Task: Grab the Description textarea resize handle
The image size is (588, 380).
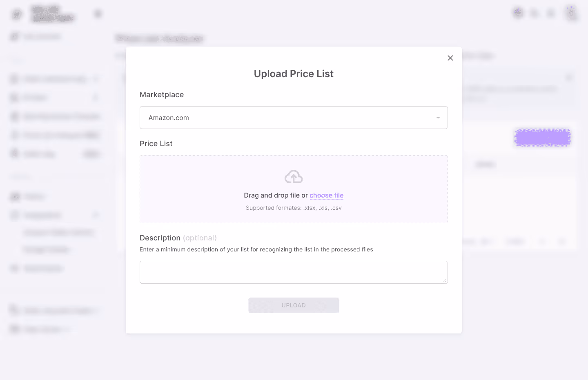Action: pos(445,280)
